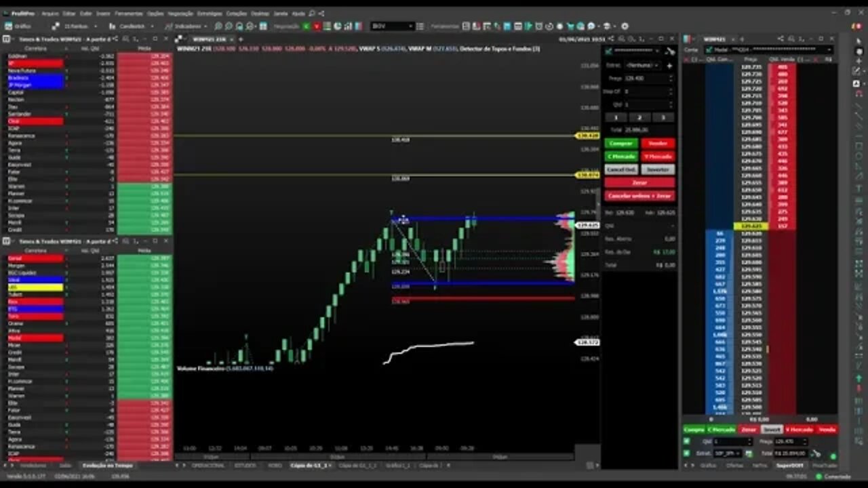This screenshot has width=868, height=488.
Task: Click the broom clear icon in order panel
Action: (670, 51)
